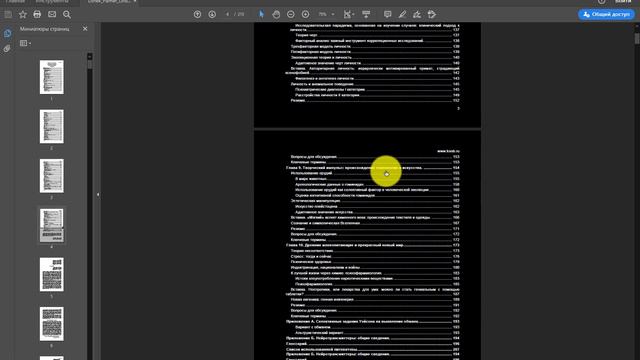
Task: Save the PDF file
Action: [8, 14]
